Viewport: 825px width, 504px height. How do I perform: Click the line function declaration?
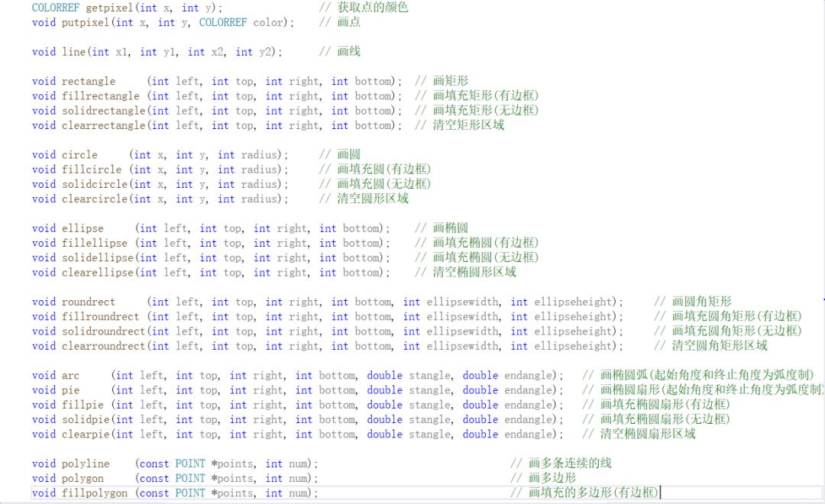click(x=157, y=52)
